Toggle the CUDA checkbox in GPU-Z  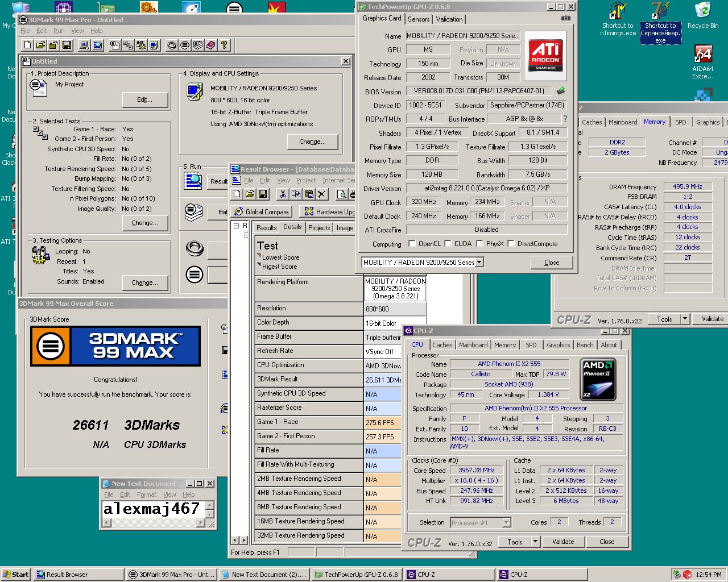click(448, 244)
